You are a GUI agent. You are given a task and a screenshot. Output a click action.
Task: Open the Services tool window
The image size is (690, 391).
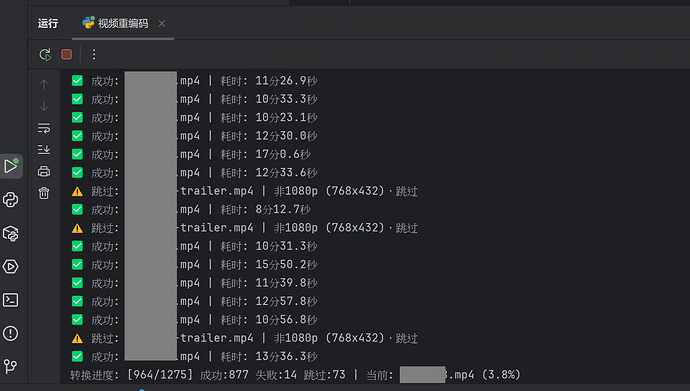tap(11, 267)
